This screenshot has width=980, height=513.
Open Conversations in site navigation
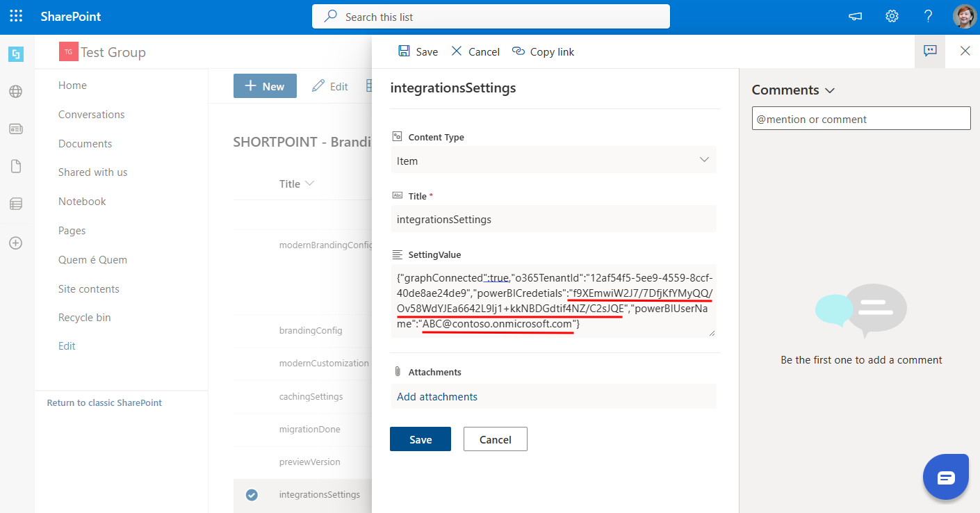(x=92, y=115)
